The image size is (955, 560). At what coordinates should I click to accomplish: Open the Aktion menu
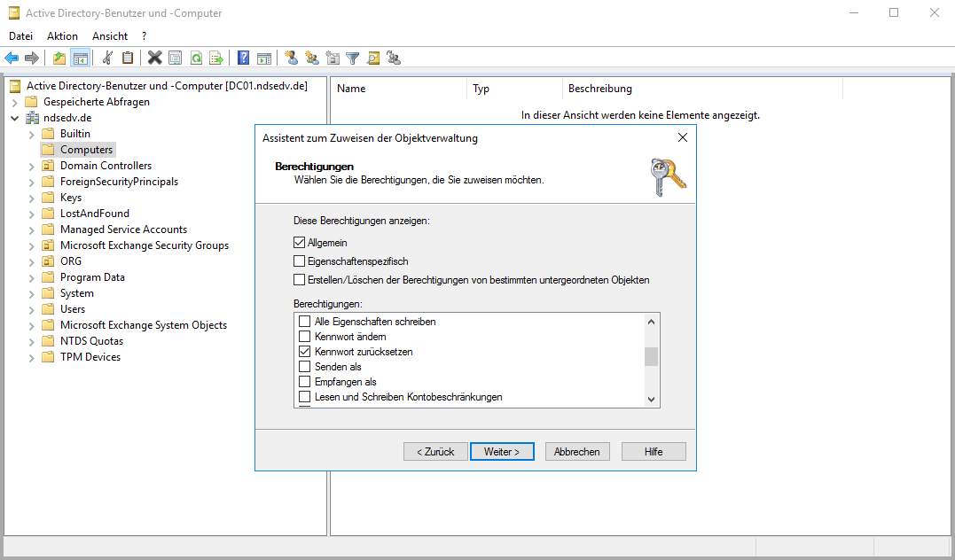(x=62, y=36)
